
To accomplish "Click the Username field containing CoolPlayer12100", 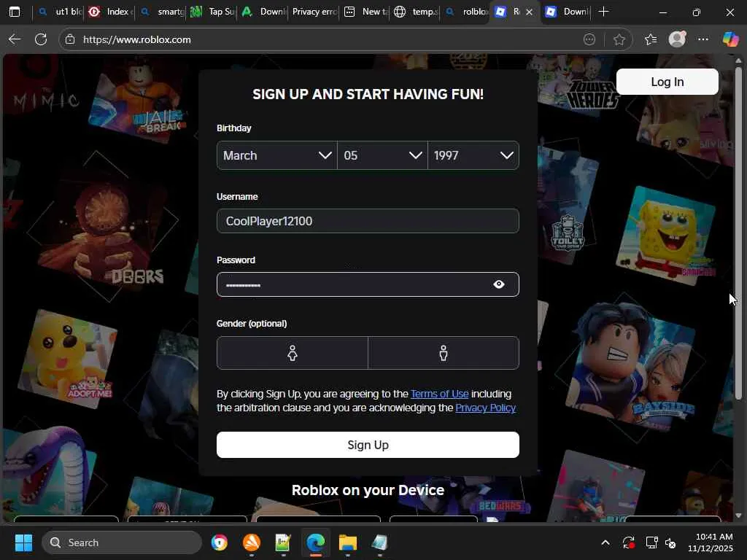I will [x=368, y=221].
